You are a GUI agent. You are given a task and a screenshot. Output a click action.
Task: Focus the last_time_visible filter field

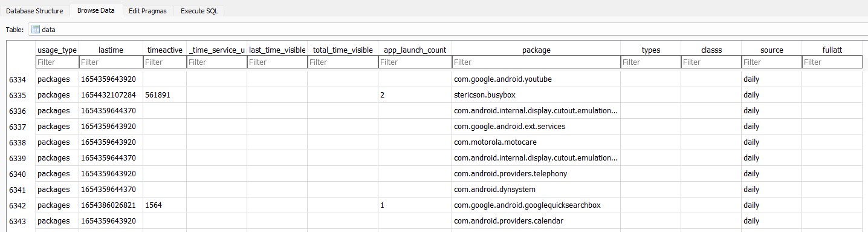pyautogui.click(x=277, y=62)
